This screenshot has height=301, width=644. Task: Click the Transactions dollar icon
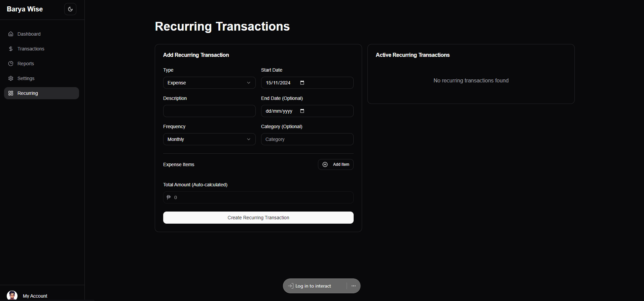coord(11,49)
